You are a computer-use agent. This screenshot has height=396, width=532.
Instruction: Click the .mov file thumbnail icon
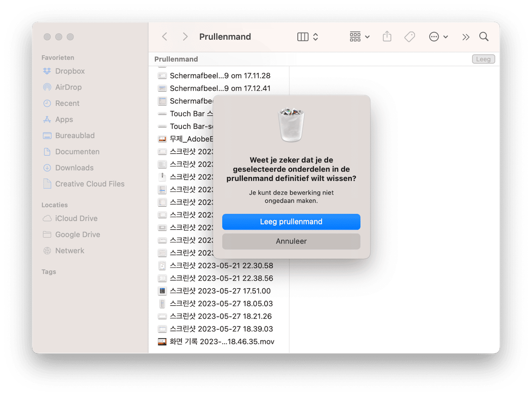[162, 342]
